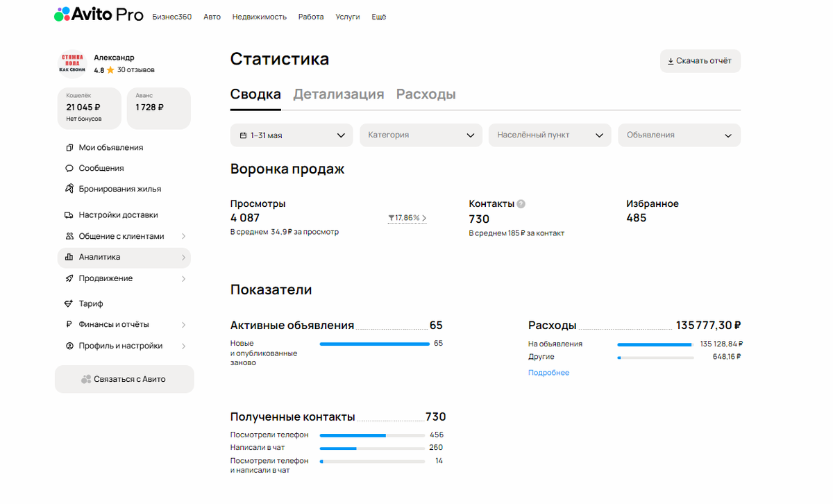Open the Категория dropdown
Image resolution: width=833 pixels, height=504 pixels.
coord(421,135)
